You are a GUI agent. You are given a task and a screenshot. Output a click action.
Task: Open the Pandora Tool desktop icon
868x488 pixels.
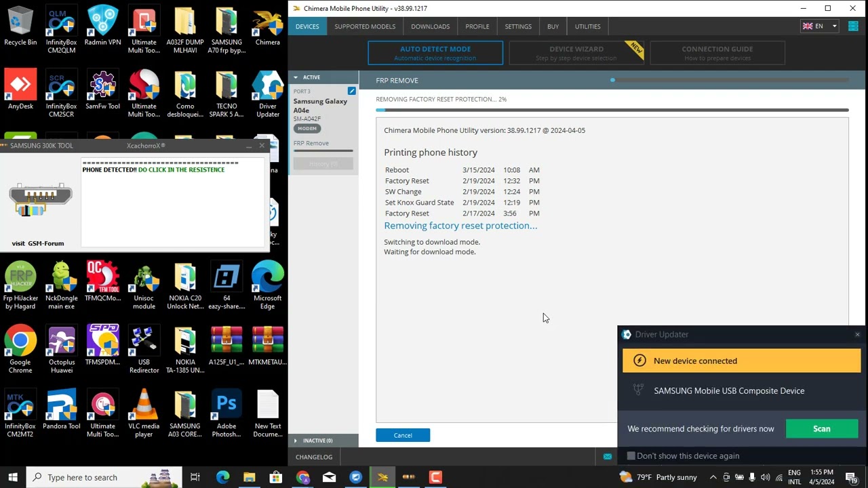click(x=62, y=413)
